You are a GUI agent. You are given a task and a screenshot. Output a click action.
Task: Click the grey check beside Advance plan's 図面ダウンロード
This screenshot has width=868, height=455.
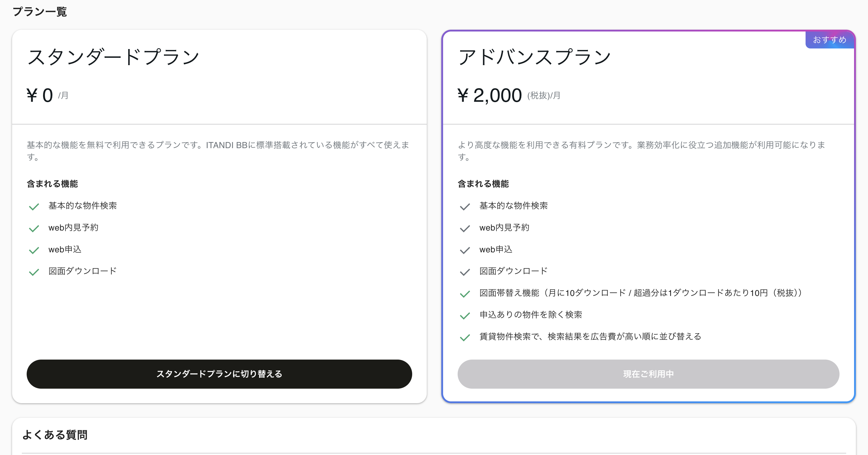[465, 272]
